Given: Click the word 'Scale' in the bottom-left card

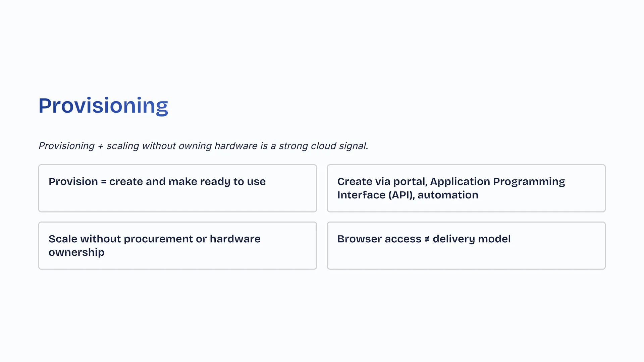Looking at the screenshot, I should 63,239.
